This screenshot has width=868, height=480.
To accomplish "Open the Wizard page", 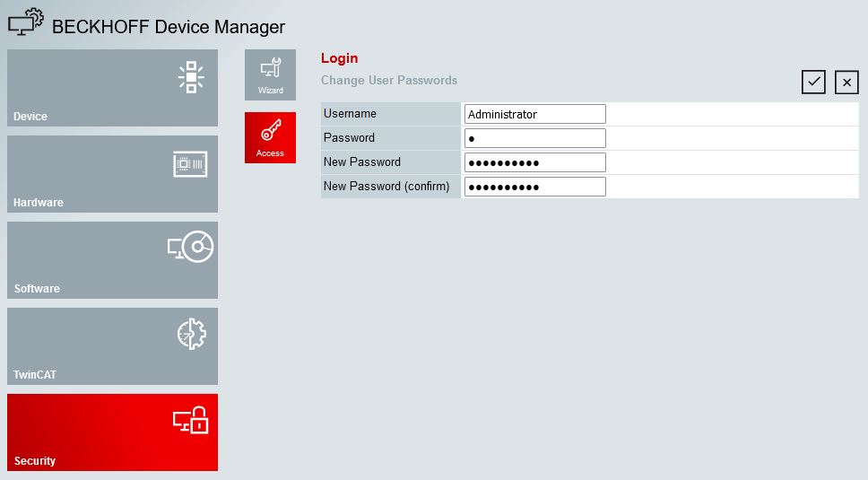I will (270, 74).
